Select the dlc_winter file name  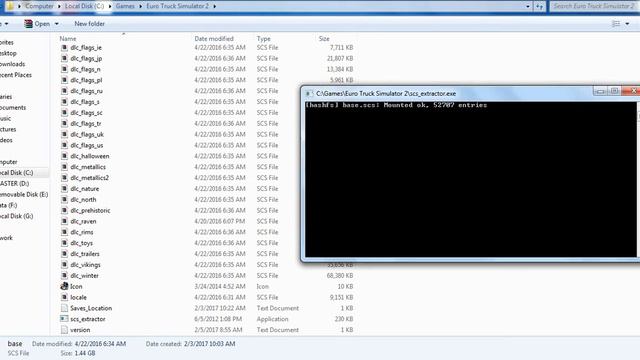point(84,276)
